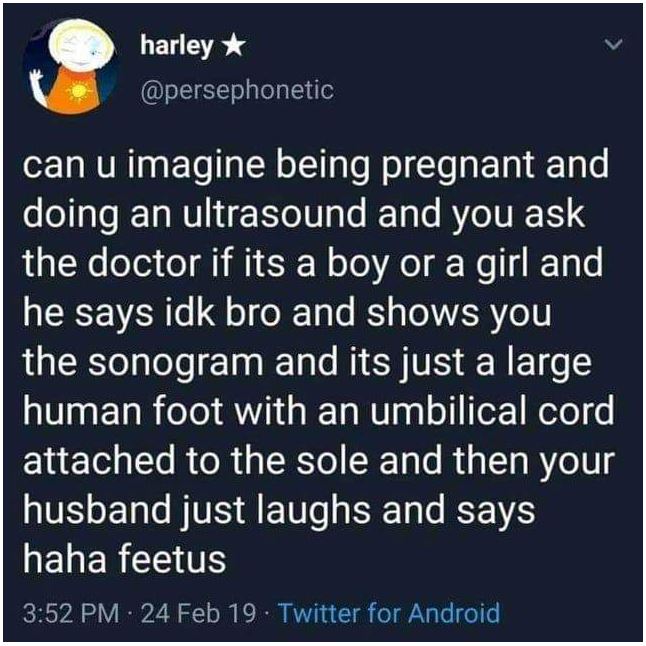Screen dimensions: 646x646
Task: Click the line mentioning "boy or a girl"
Action: [x=313, y=265]
